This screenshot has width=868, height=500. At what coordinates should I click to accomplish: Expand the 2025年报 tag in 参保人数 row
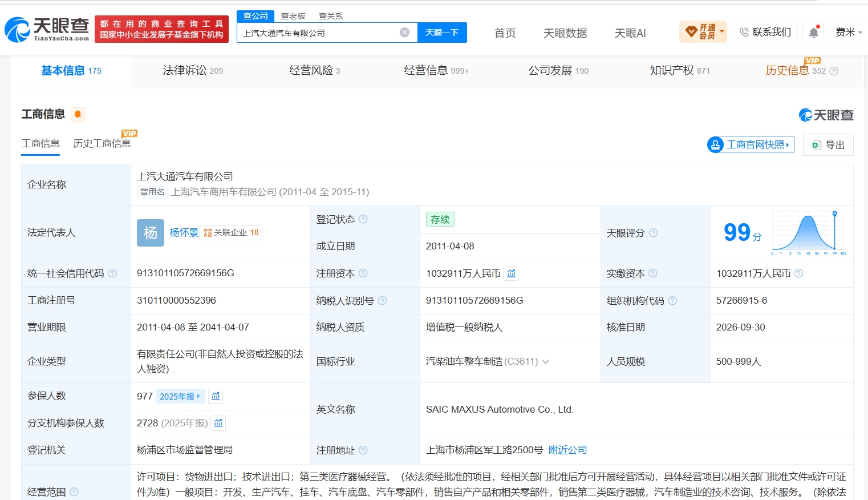pyautogui.click(x=180, y=396)
